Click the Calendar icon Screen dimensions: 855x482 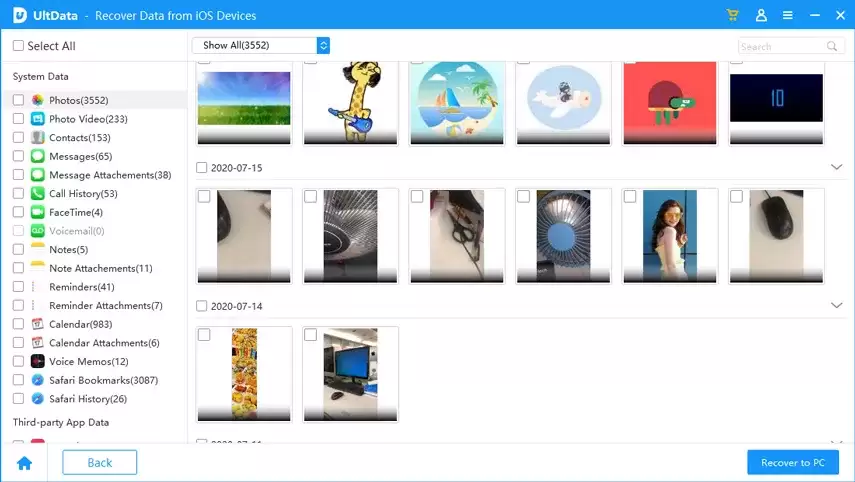pos(38,324)
